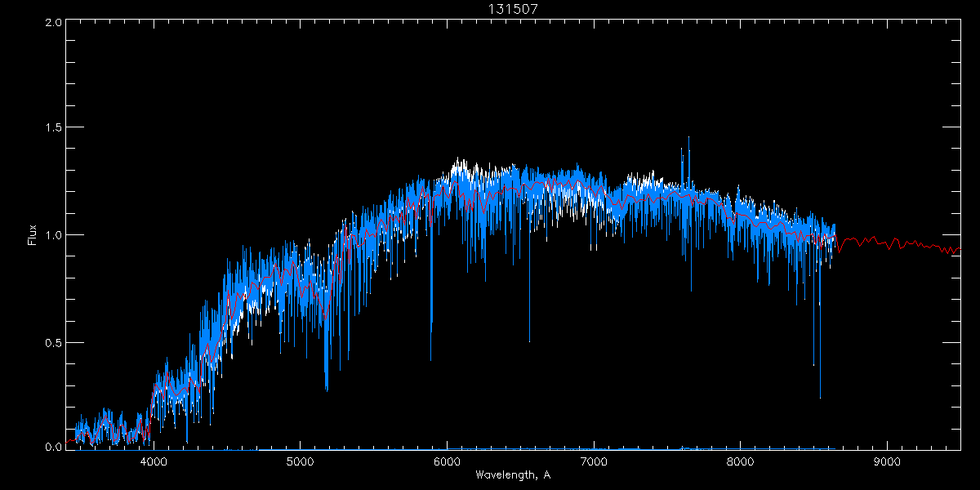Click the 1.5 y-axis tick label
The width and height of the screenshot is (980, 490).
click(x=54, y=128)
